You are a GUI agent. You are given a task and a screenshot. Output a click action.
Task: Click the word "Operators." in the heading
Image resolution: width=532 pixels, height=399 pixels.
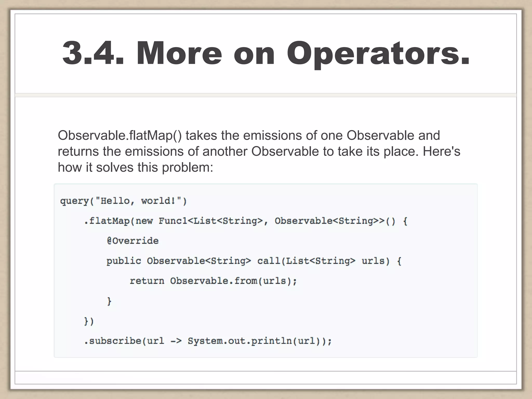pyautogui.click(x=378, y=53)
